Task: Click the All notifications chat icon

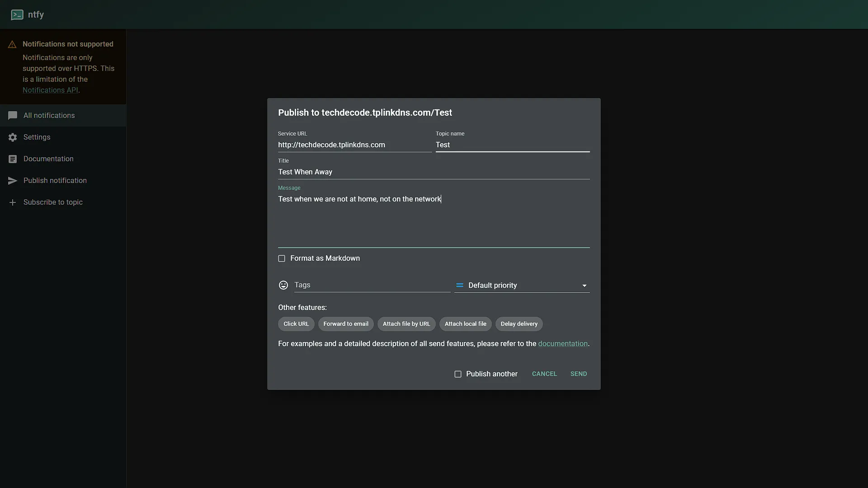Action: pos(13,116)
